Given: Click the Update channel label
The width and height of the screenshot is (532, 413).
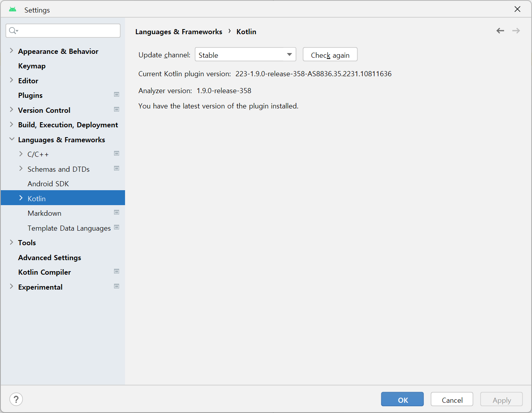Looking at the screenshot, I should click(x=164, y=55).
